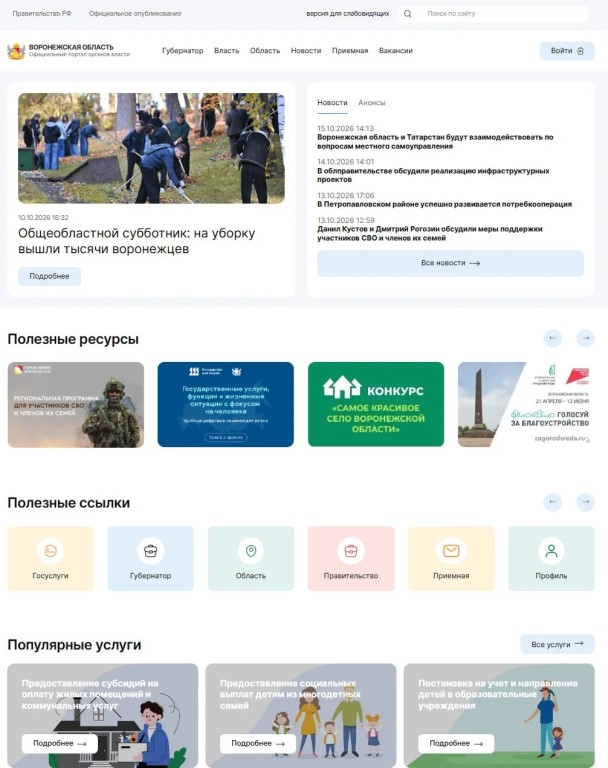The height and width of the screenshot is (768, 608).
Task: Click right arrow in Полезные ссылки section
Action: click(585, 502)
